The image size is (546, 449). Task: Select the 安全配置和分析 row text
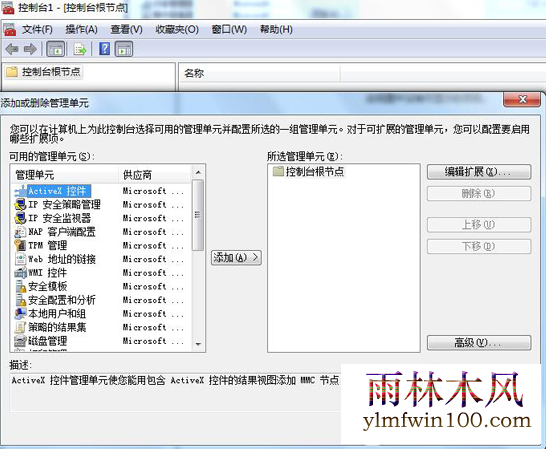pos(62,300)
